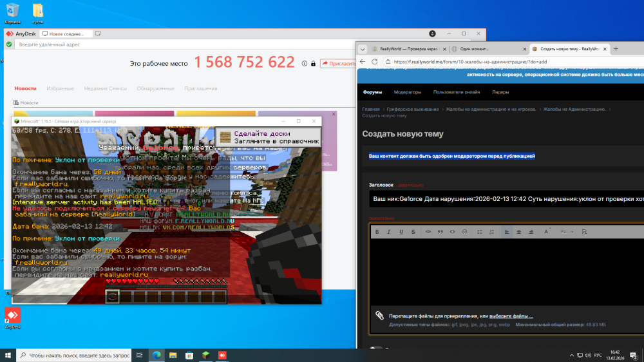Click the Главная breadcrumb link
644x362 pixels.
(x=371, y=110)
